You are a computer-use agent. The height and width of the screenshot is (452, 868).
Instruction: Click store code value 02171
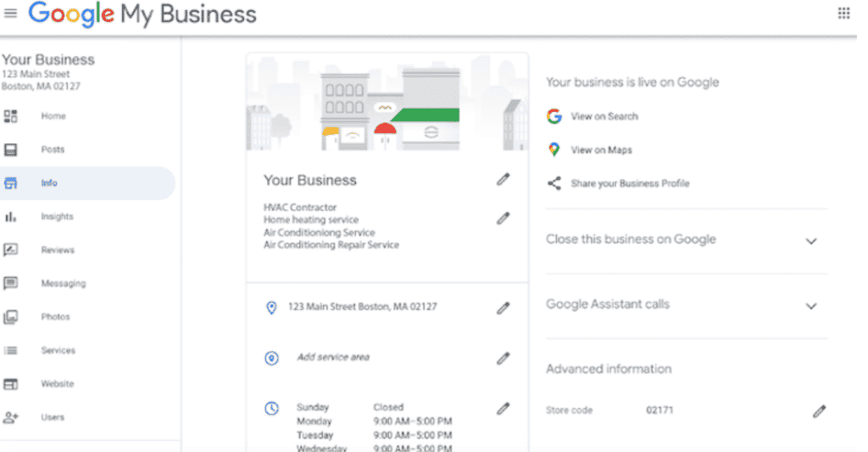point(659,410)
